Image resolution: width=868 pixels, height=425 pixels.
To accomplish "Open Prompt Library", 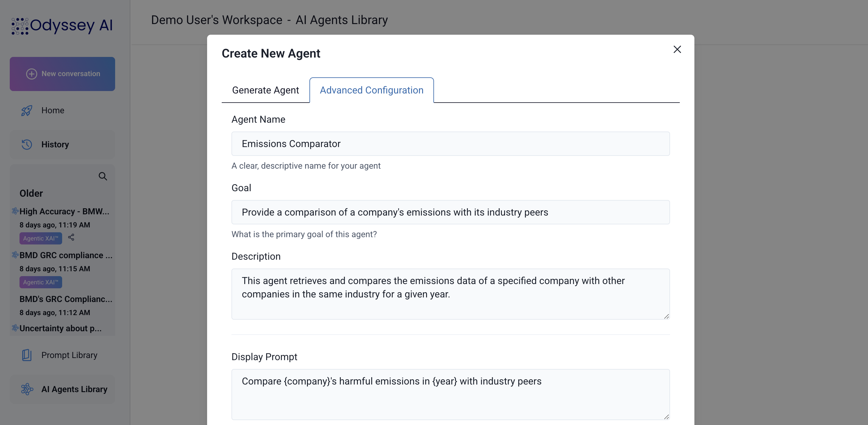I will click(x=62, y=355).
